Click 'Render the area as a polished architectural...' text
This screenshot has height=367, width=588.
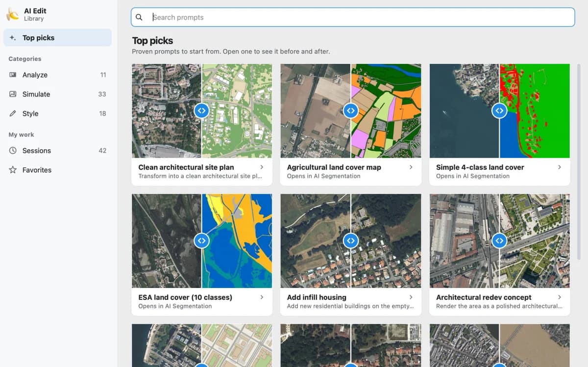[499, 306]
